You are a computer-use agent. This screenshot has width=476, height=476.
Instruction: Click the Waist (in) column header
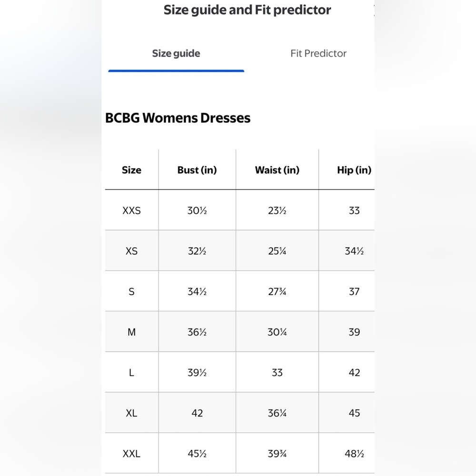pos(277,170)
